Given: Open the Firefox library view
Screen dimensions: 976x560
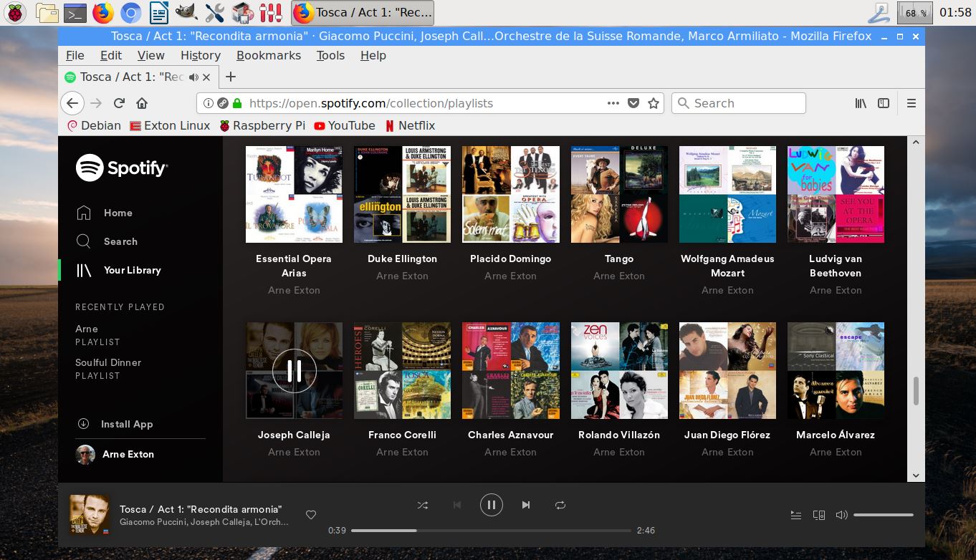Looking at the screenshot, I should [861, 103].
